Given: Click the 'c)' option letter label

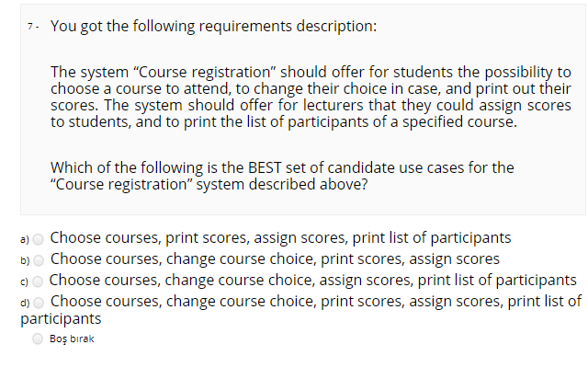Looking at the screenshot, I should [25, 282].
